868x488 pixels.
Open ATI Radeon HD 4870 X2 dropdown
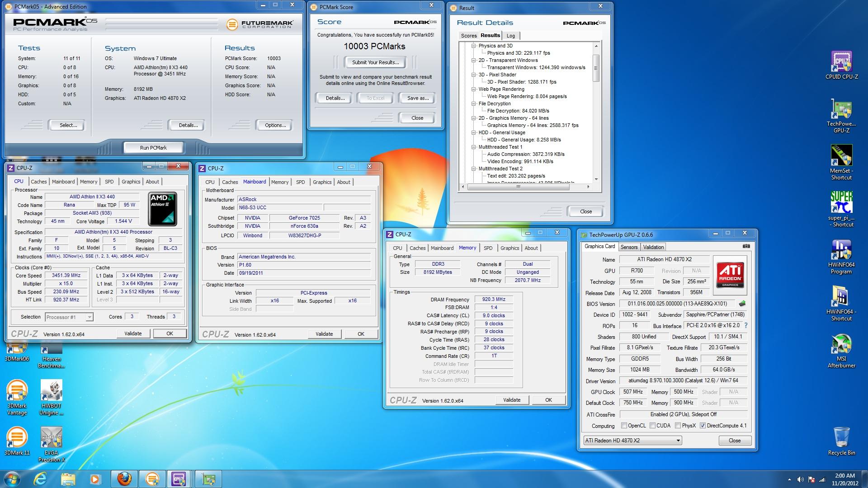pyautogui.click(x=632, y=441)
